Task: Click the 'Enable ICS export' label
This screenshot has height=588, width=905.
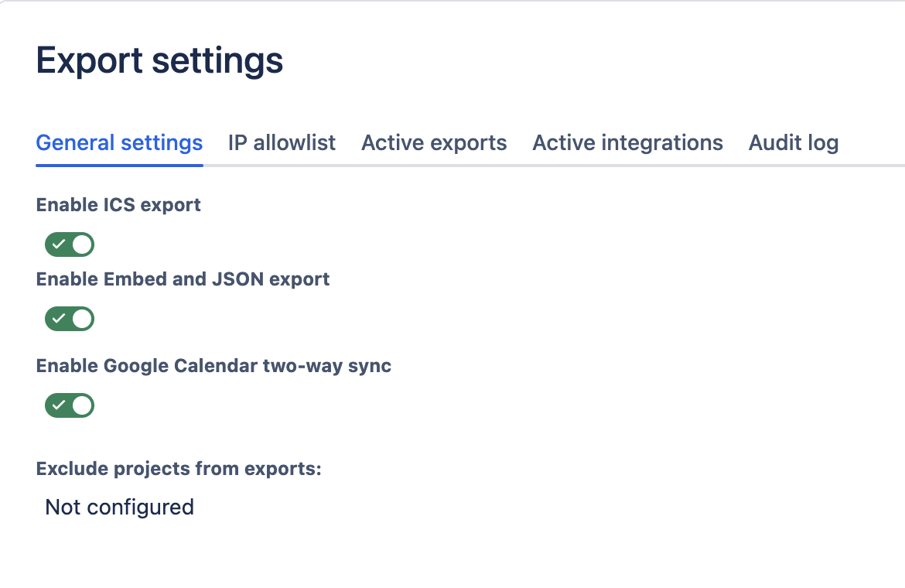Action: 118,205
